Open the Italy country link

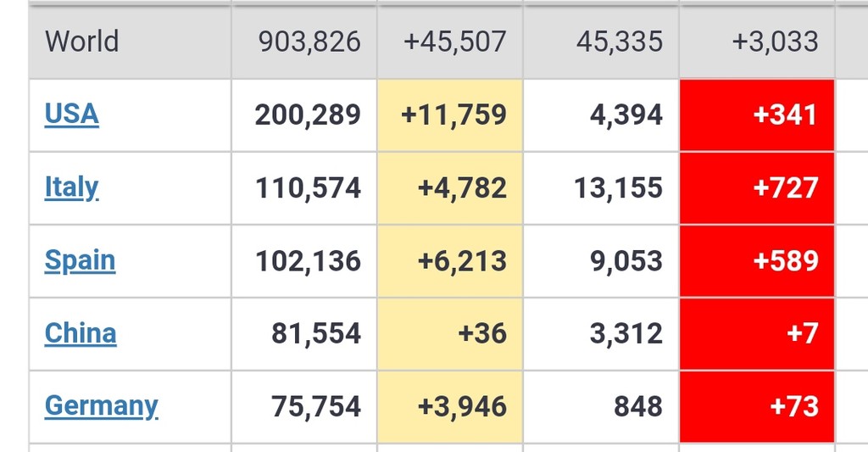[x=71, y=187]
